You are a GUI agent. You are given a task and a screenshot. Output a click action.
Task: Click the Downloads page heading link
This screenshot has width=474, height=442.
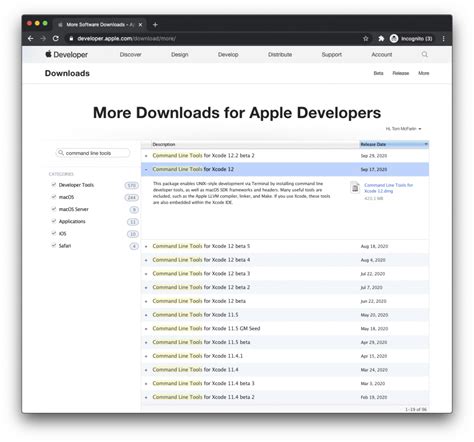[x=67, y=73]
